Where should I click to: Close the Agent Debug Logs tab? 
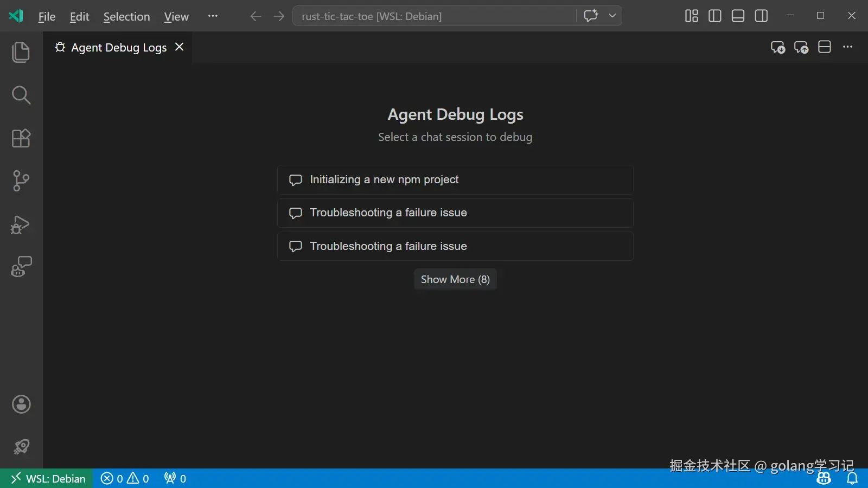[180, 47]
